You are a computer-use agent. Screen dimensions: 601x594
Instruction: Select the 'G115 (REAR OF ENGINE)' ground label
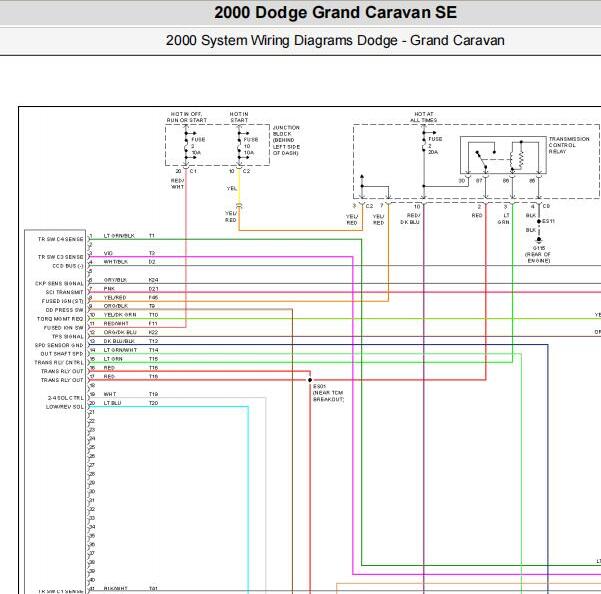tap(538, 254)
